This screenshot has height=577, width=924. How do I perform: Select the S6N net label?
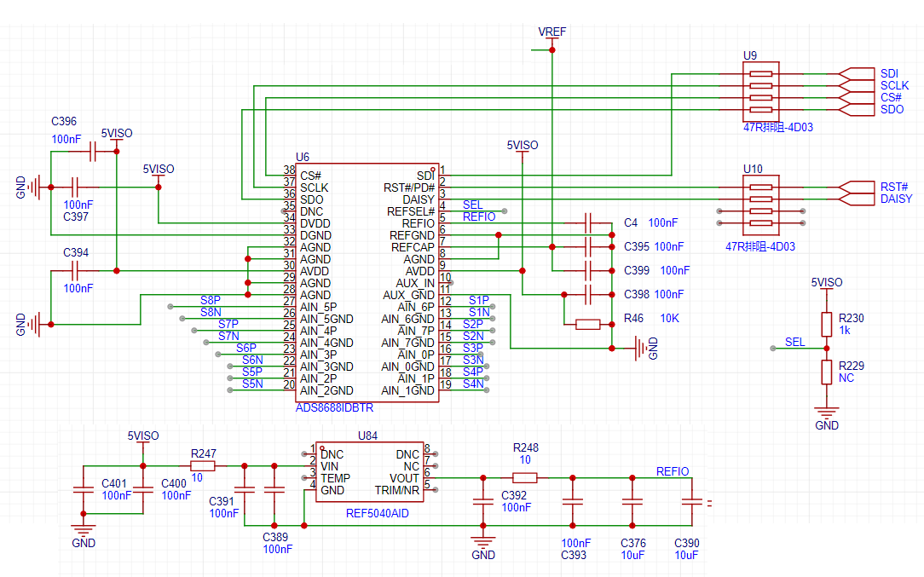click(252, 361)
